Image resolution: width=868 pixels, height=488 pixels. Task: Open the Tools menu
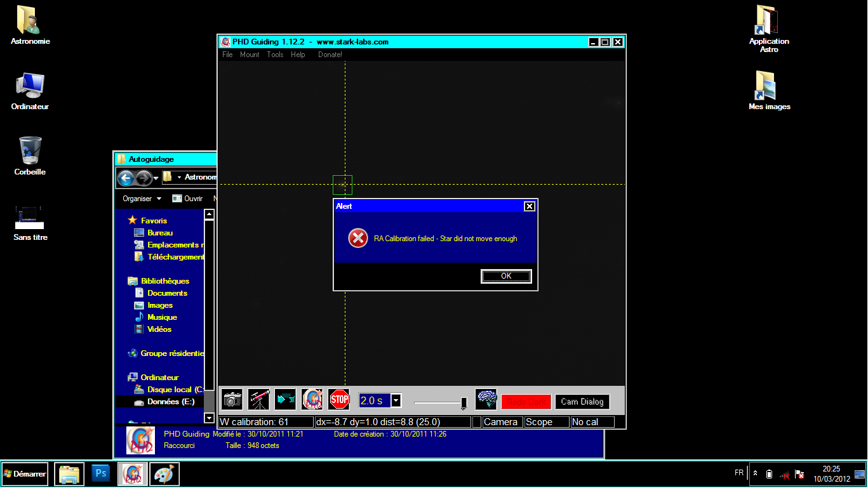275,55
